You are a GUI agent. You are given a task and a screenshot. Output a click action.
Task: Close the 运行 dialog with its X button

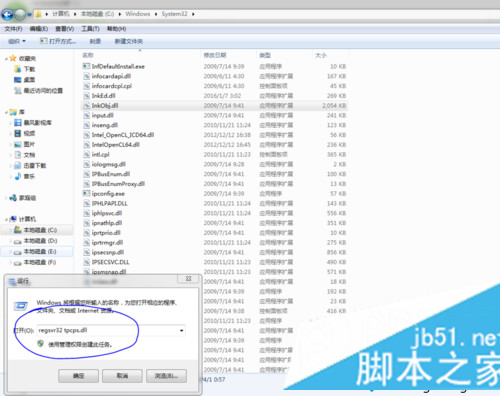[188, 279]
